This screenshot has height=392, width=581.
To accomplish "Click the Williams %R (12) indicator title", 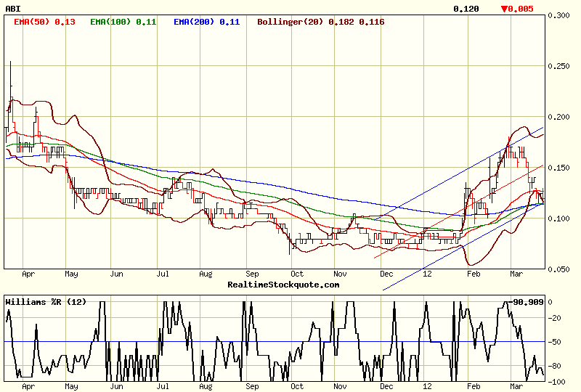I will coord(40,301).
